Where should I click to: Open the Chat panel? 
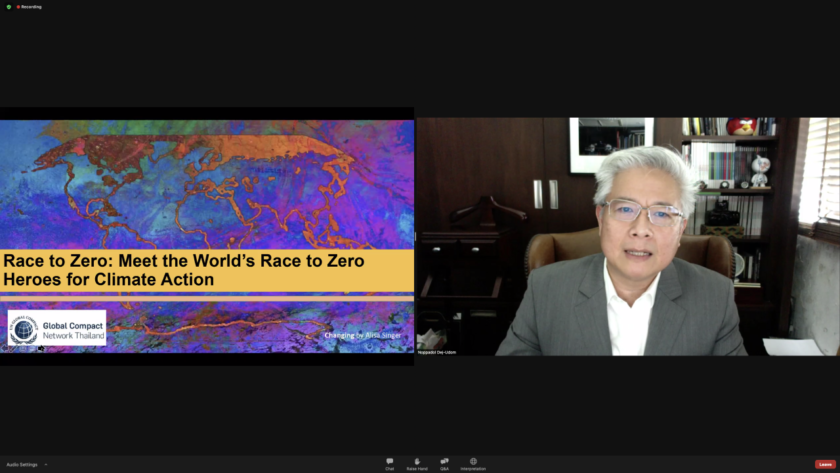(x=389, y=461)
